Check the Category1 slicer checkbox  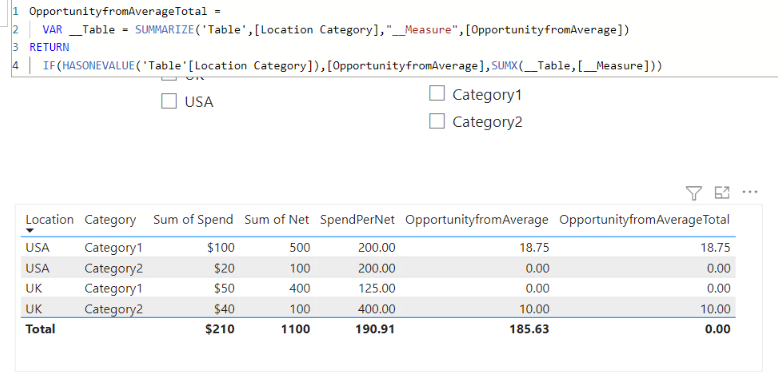(437, 93)
